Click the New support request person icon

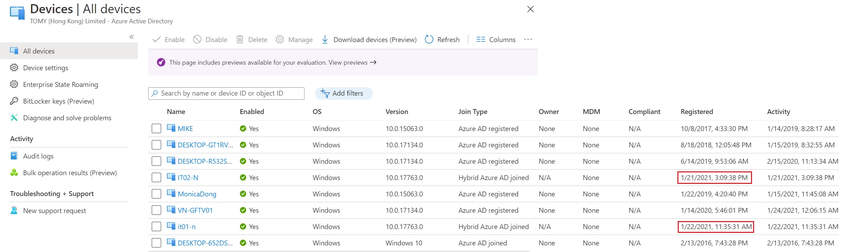click(x=14, y=210)
